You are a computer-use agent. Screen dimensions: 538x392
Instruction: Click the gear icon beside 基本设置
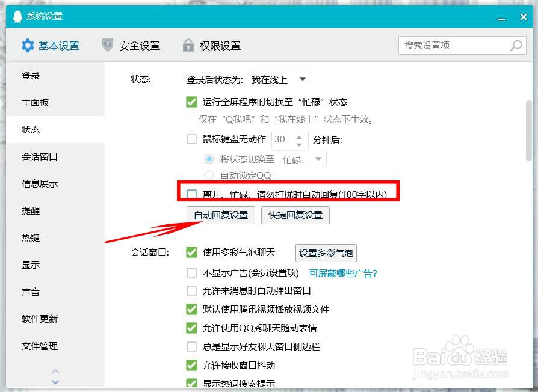(x=28, y=46)
